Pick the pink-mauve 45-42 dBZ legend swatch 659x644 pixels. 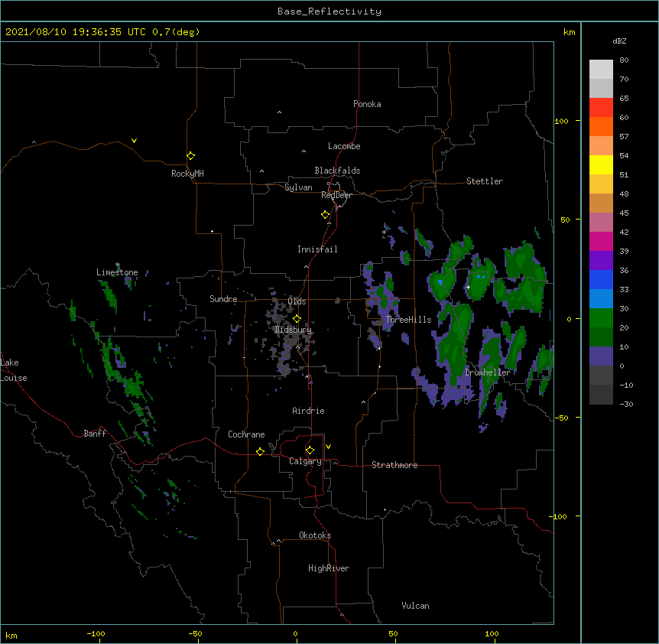point(601,222)
